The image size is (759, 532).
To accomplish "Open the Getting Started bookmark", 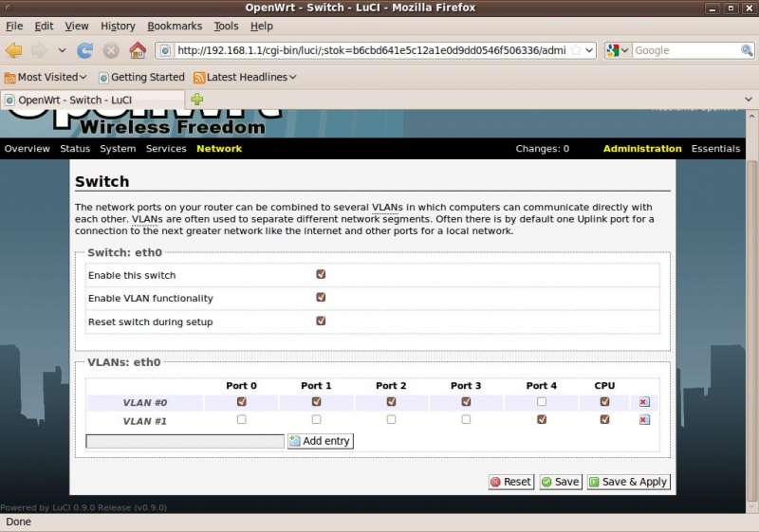I will pos(141,78).
